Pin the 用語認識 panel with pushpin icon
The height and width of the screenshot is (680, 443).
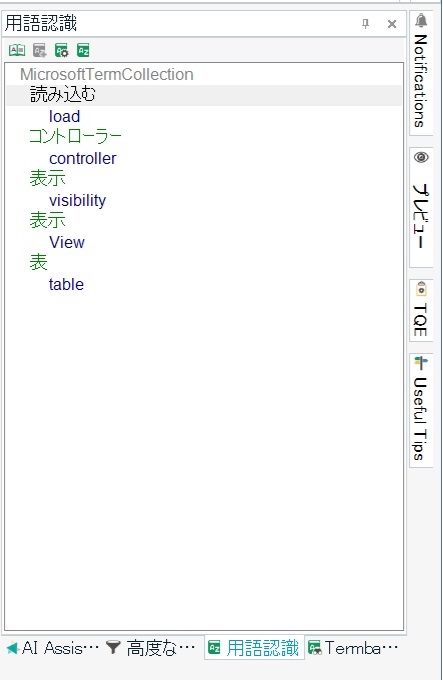[365, 24]
